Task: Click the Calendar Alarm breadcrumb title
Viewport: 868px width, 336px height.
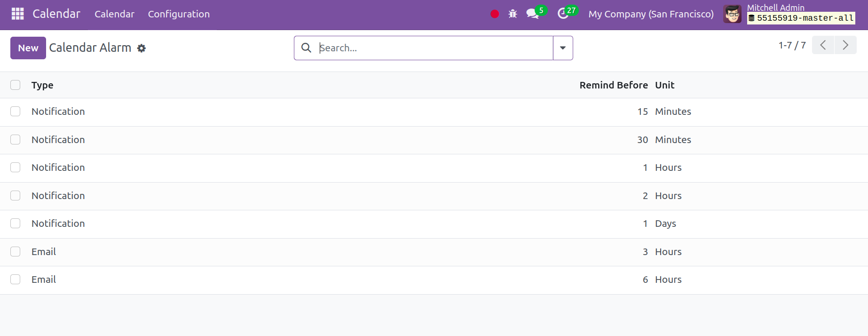Action: coord(90,48)
